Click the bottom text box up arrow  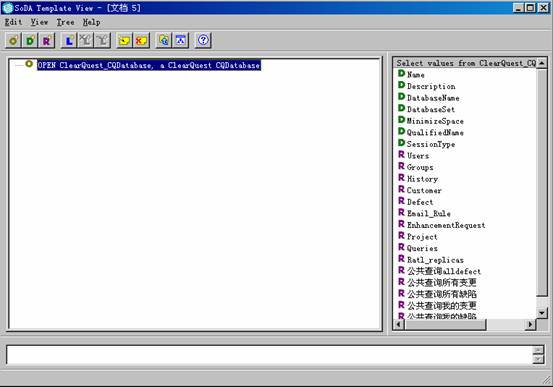click(x=538, y=350)
